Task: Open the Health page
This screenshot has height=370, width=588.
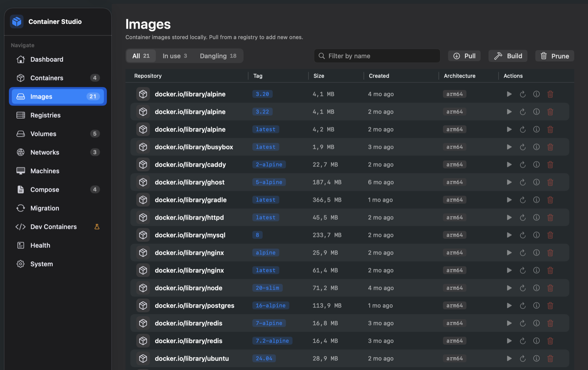Action: tap(58, 245)
